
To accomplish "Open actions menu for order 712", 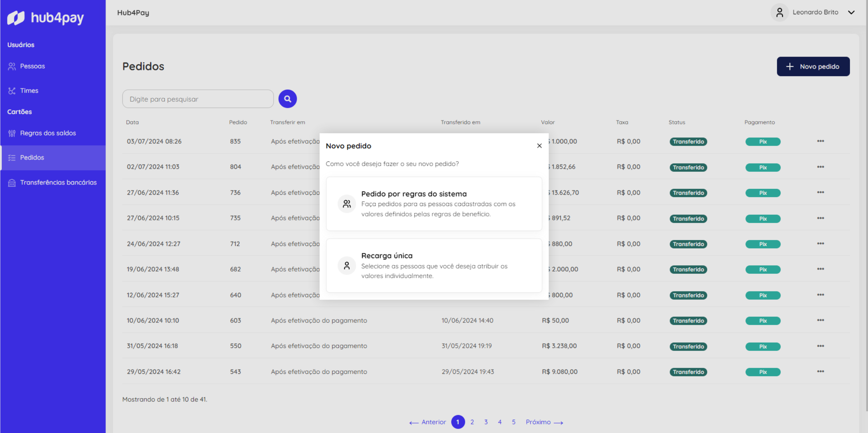I will pos(820,244).
